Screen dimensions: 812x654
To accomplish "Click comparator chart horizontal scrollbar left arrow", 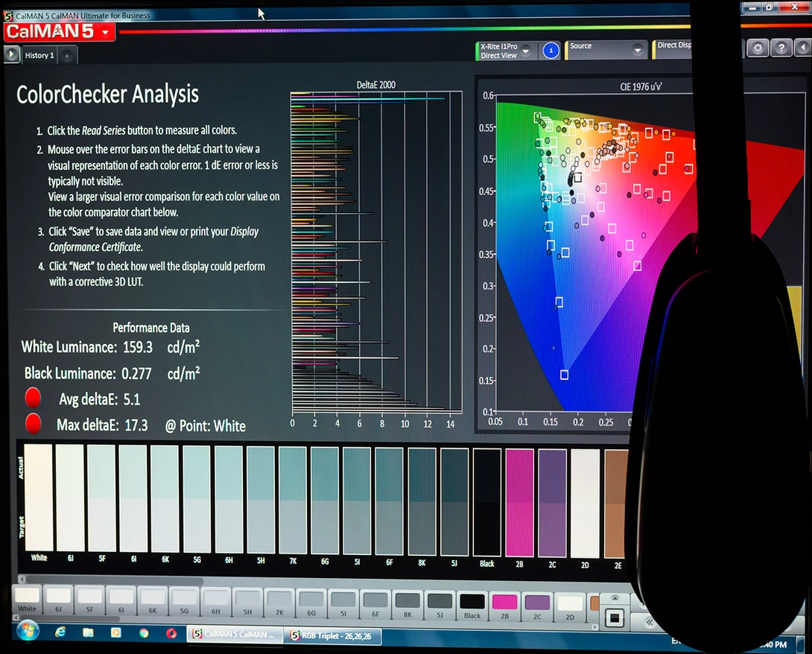I will pos(22,579).
